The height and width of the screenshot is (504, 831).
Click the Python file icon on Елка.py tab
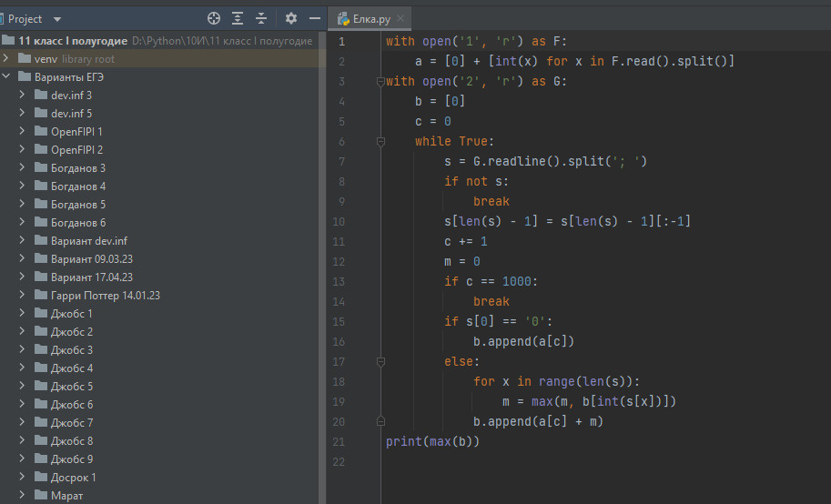343,18
